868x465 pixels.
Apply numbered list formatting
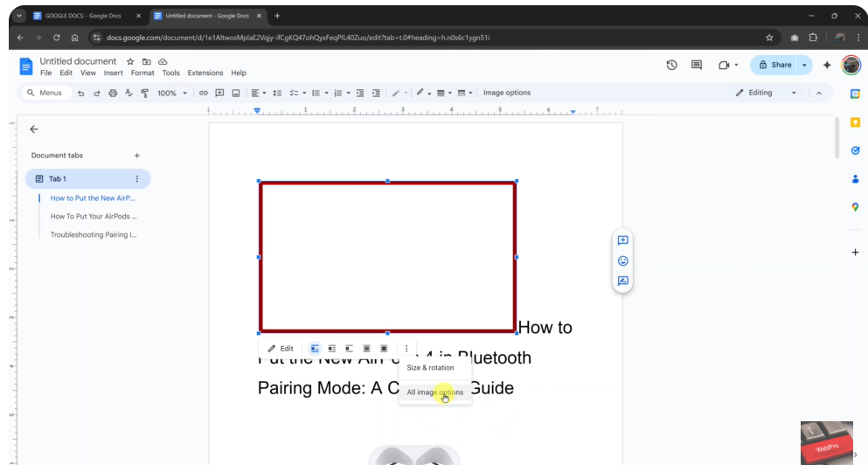[337, 93]
